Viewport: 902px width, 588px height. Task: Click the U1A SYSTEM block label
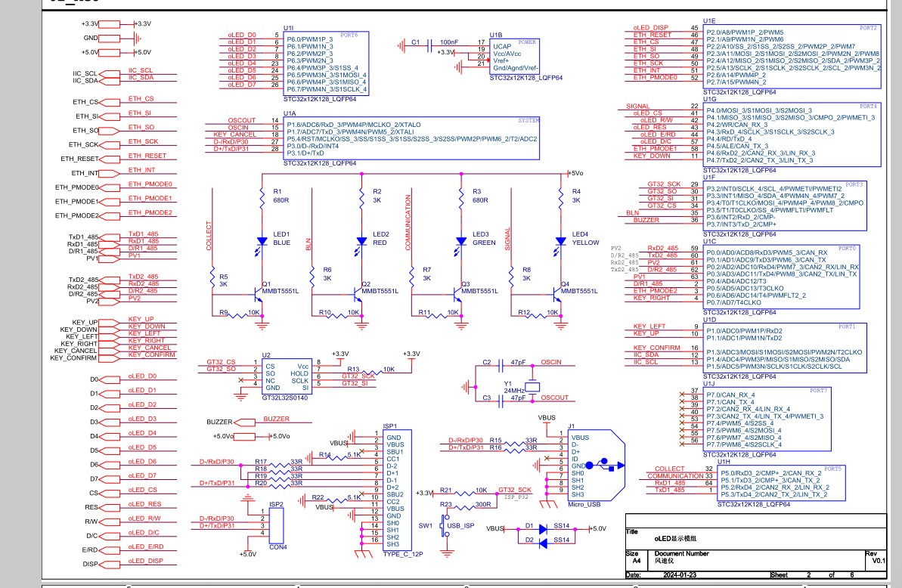528,121
